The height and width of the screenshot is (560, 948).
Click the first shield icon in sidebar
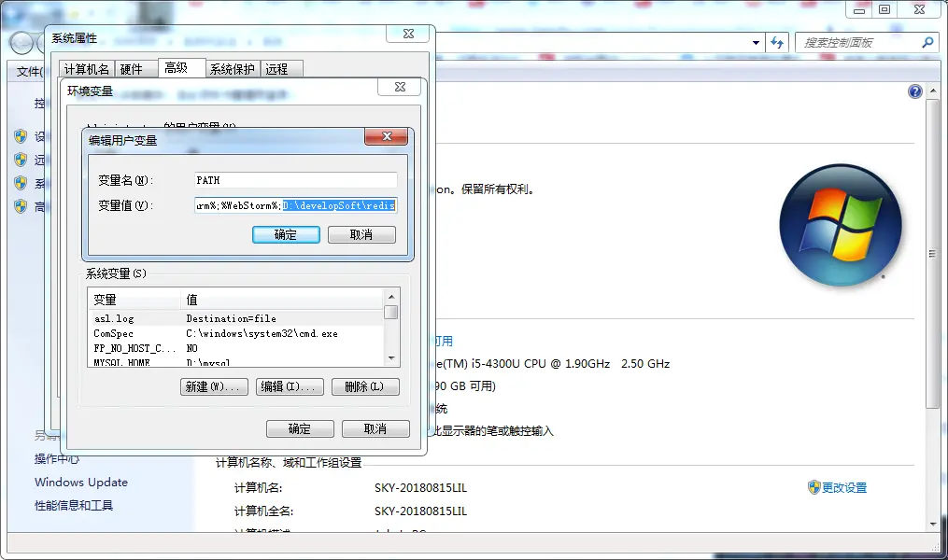21,136
